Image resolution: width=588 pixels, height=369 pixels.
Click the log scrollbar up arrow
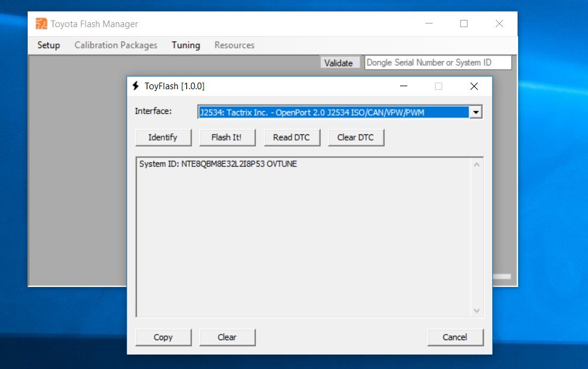point(477,165)
